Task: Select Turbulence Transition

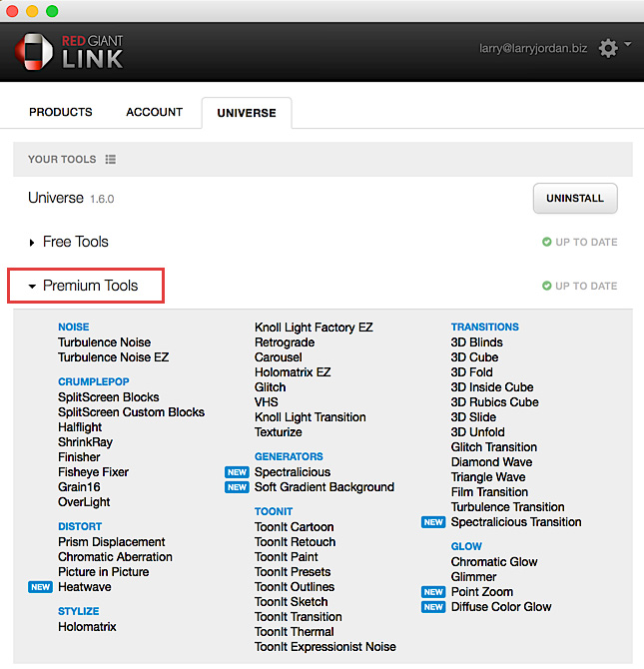Action: pos(508,506)
